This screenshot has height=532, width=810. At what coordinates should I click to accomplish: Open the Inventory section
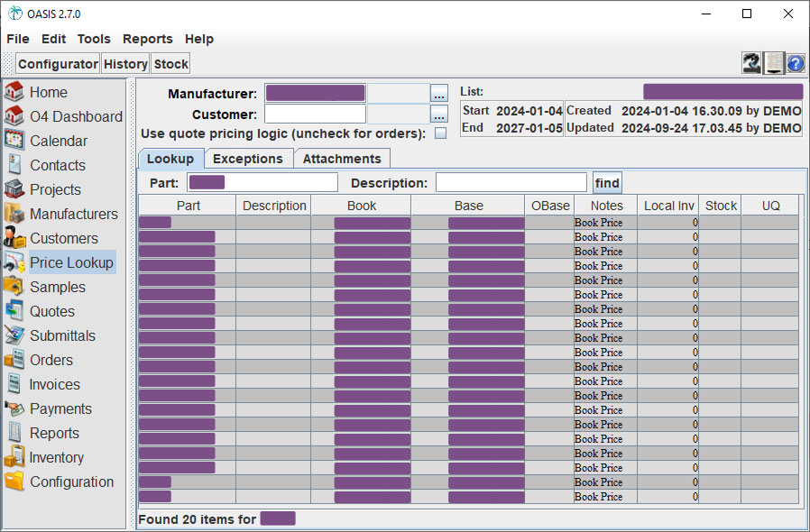tap(56, 457)
